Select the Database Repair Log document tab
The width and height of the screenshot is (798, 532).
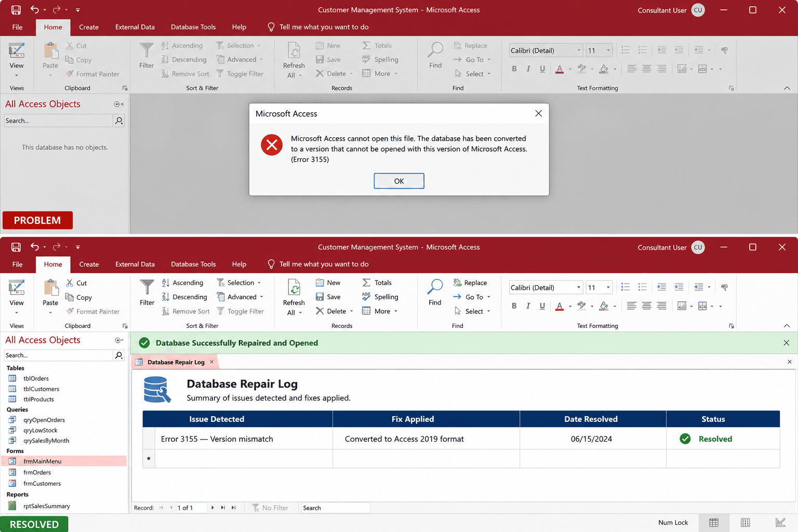click(x=176, y=362)
